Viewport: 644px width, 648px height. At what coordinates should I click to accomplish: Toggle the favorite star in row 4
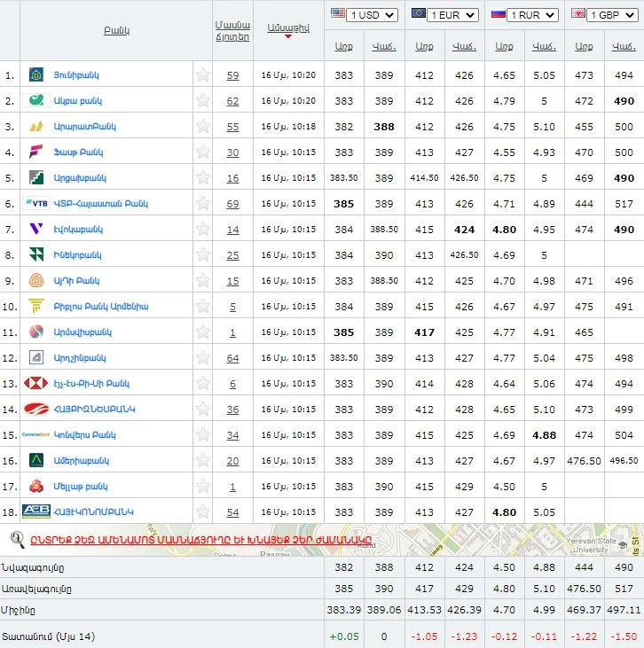[202, 152]
